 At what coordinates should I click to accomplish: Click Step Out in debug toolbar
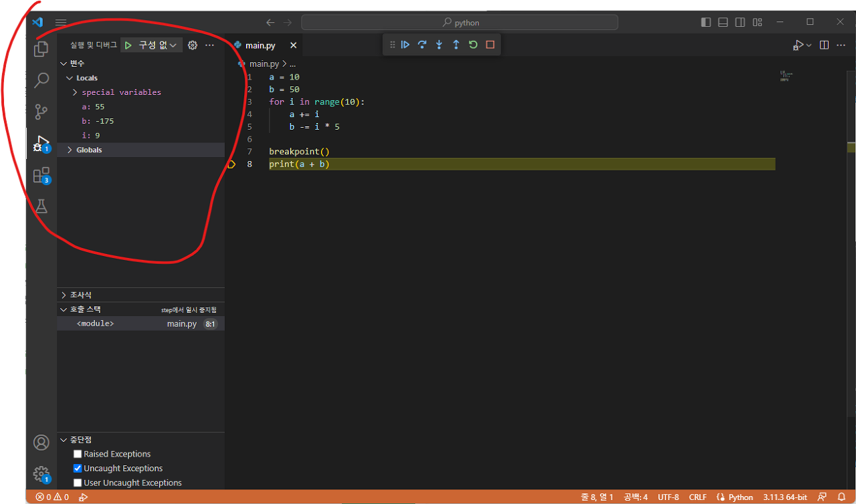coord(456,45)
